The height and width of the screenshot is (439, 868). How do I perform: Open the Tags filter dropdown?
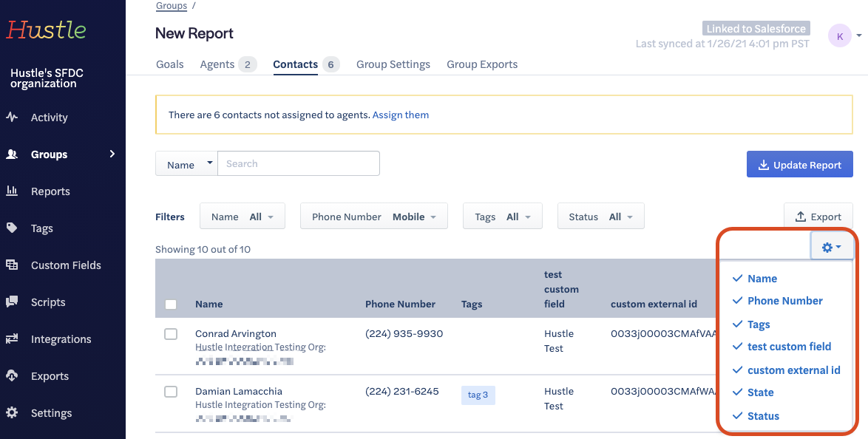click(503, 217)
